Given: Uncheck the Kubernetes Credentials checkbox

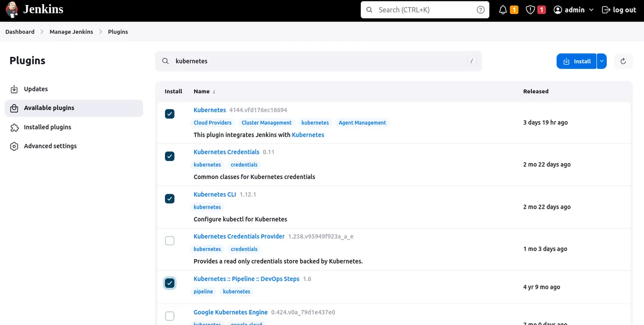Looking at the screenshot, I should (170, 156).
